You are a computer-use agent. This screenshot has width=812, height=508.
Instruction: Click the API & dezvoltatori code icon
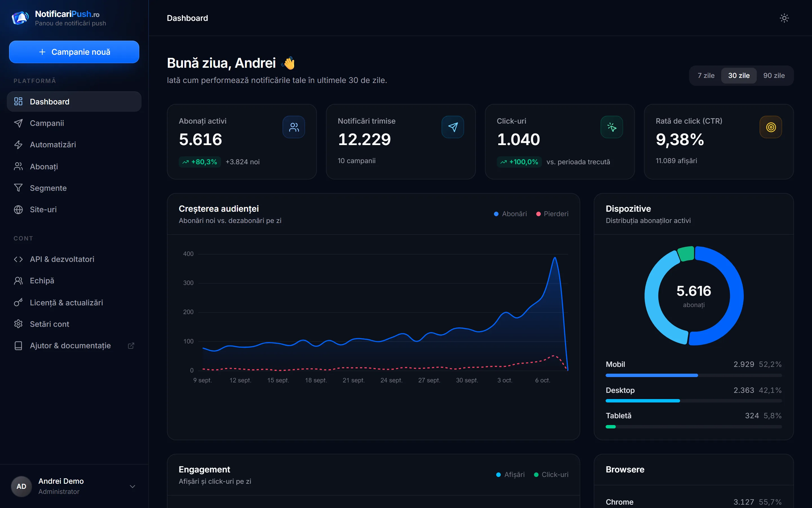(x=18, y=259)
